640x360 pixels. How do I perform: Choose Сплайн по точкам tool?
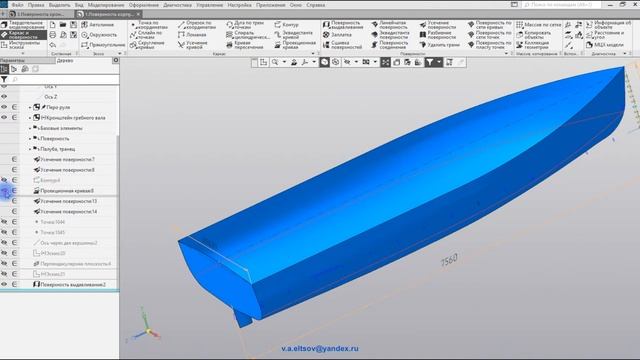(x=146, y=35)
